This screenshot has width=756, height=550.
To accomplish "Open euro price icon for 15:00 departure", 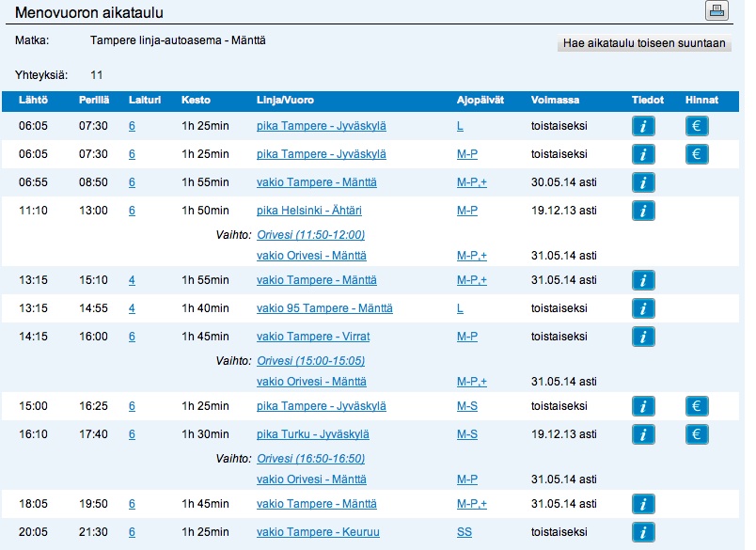I will (x=697, y=406).
